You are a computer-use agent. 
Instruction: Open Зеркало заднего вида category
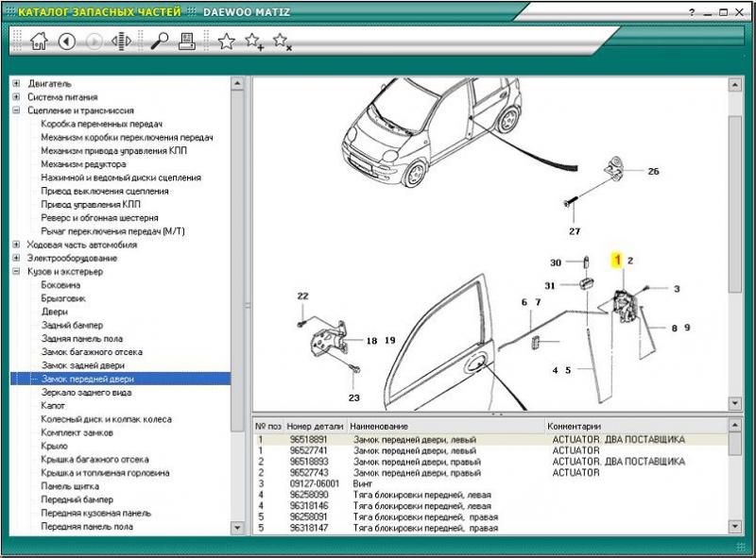click(x=86, y=392)
